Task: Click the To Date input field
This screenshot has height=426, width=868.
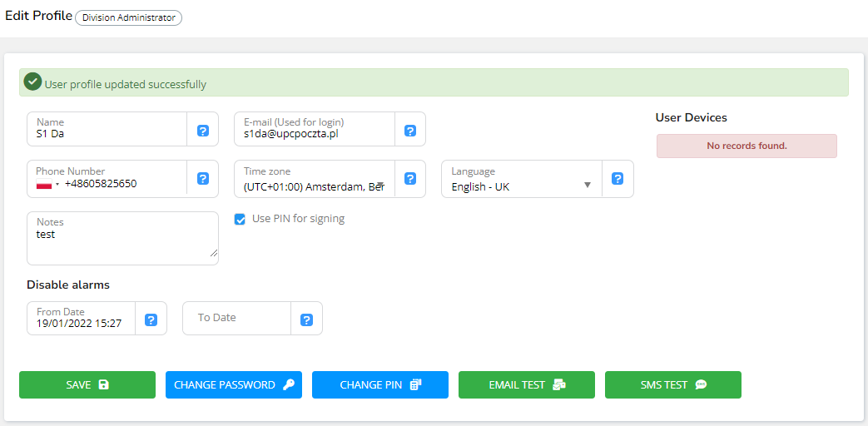Action: 236,318
